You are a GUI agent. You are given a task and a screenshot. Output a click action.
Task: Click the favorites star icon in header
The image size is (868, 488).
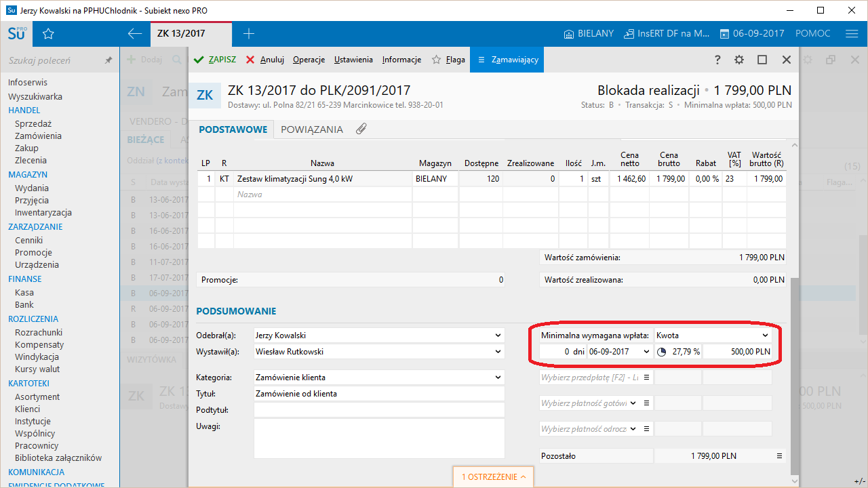point(48,34)
